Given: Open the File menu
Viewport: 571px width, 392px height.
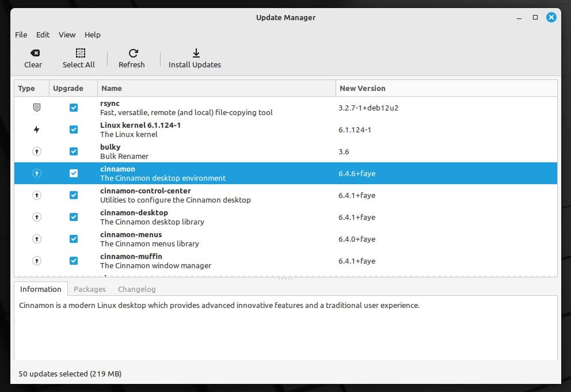Looking at the screenshot, I should 21,35.
